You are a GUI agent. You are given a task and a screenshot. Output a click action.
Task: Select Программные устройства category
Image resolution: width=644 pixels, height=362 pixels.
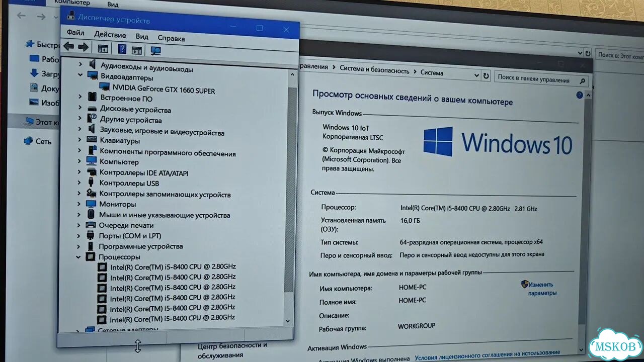[x=140, y=246]
